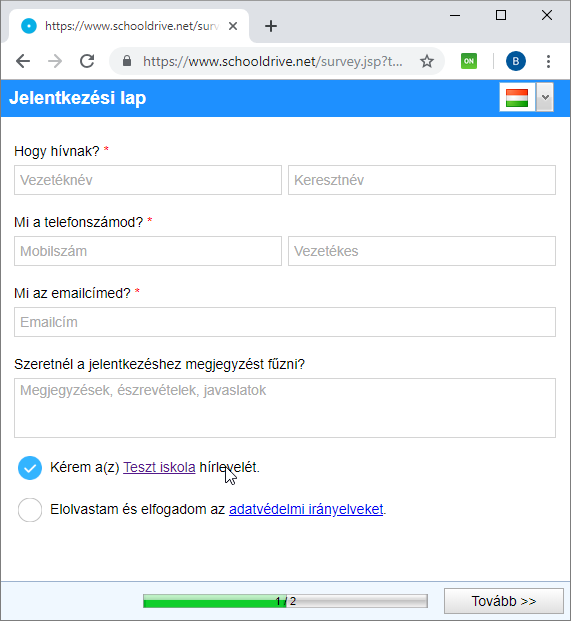Screen dimensions: 571x621
Task: Minimize the browser window
Action: (455, 15)
